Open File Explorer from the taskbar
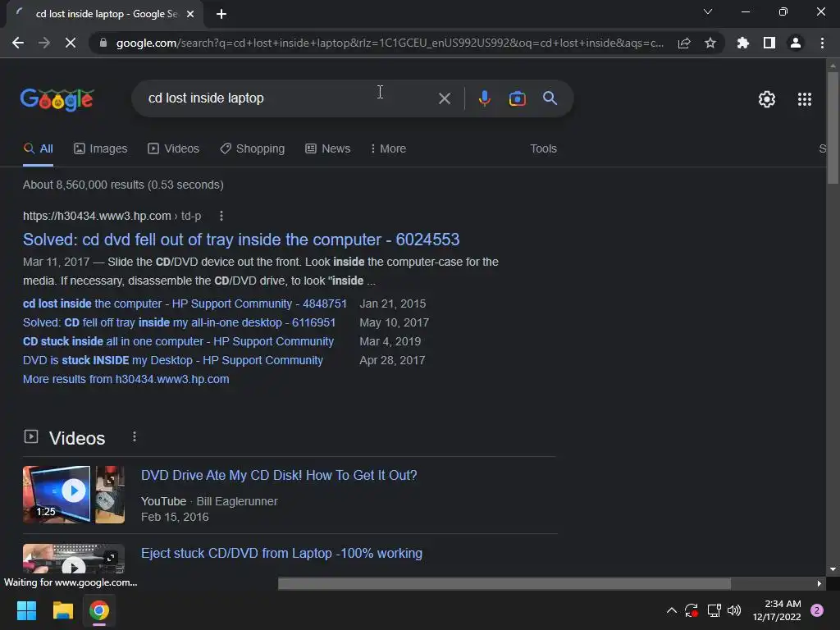The height and width of the screenshot is (630, 840). (62, 610)
